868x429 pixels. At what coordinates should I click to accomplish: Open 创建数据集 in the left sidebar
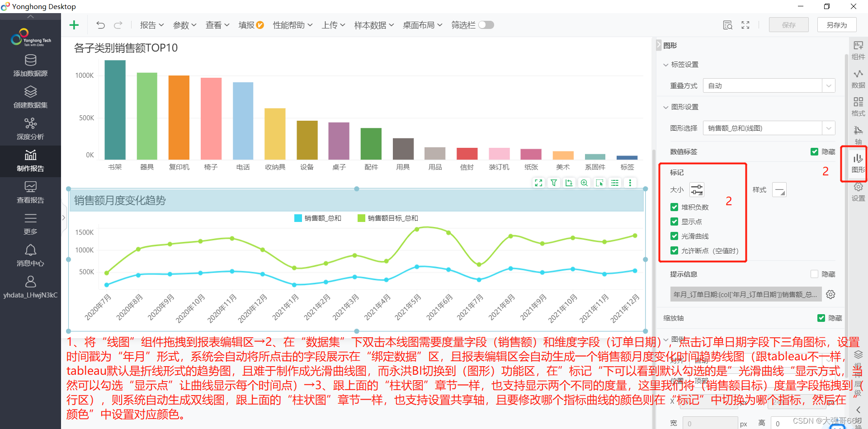(30, 97)
